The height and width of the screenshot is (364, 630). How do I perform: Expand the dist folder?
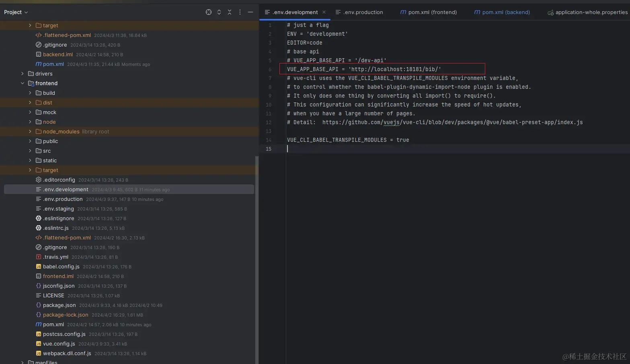[x=30, y=102]
